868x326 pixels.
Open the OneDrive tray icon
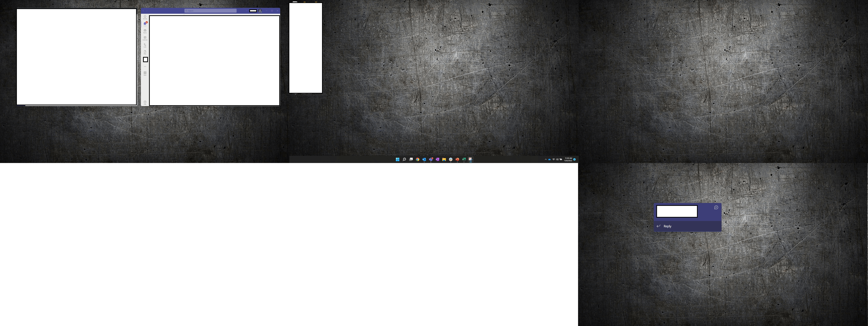click(x=550, y=159)
